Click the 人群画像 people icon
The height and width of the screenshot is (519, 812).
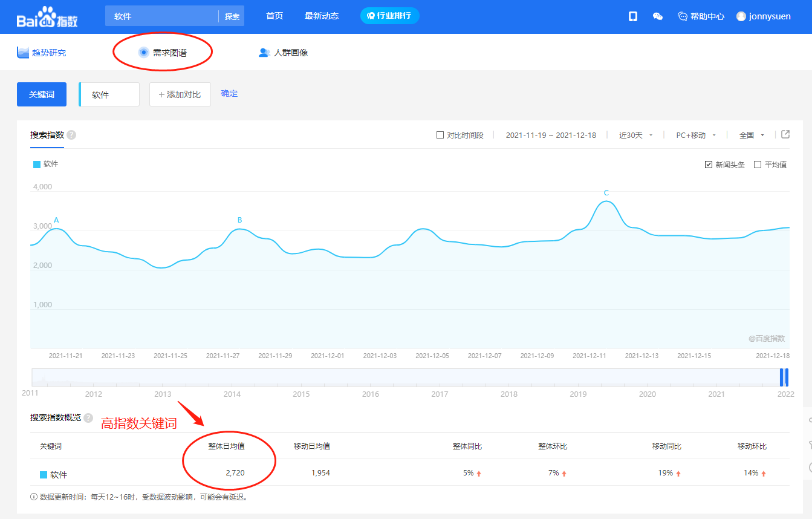tap(264, 53)
